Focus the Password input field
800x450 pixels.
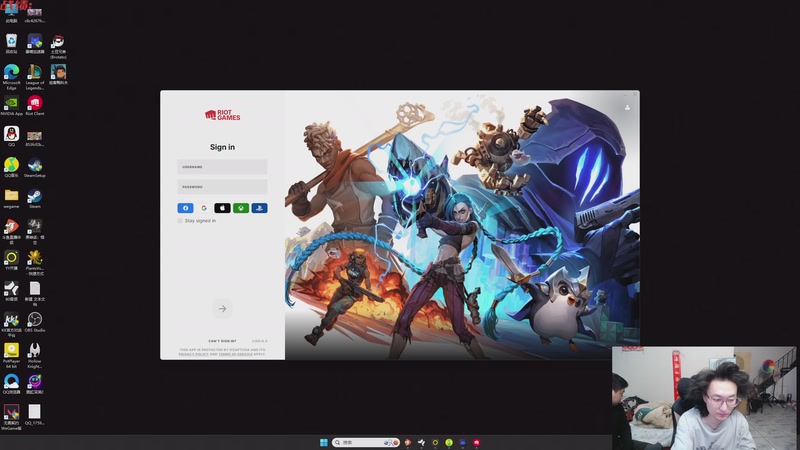tap(222, 187)
